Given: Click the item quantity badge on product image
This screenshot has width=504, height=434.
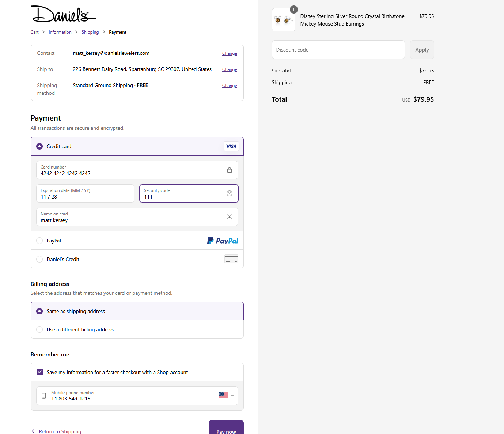Looking at the screenshot, I should click(293, 10).
